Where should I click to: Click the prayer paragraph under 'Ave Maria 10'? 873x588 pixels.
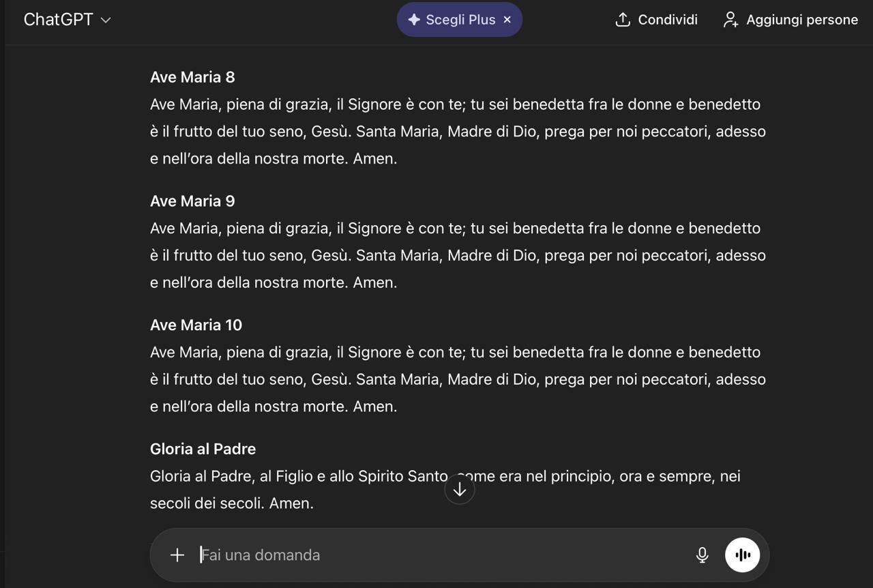[457, 379]
